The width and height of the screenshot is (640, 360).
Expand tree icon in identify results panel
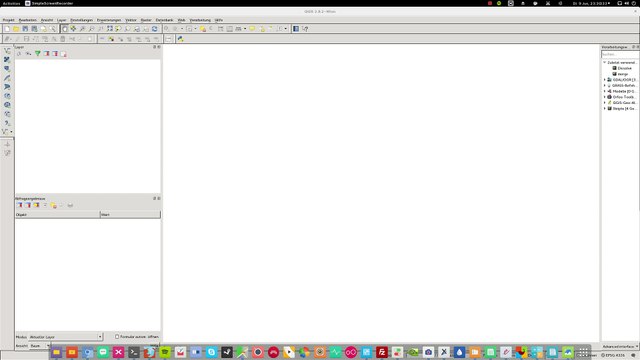point(19,205)
